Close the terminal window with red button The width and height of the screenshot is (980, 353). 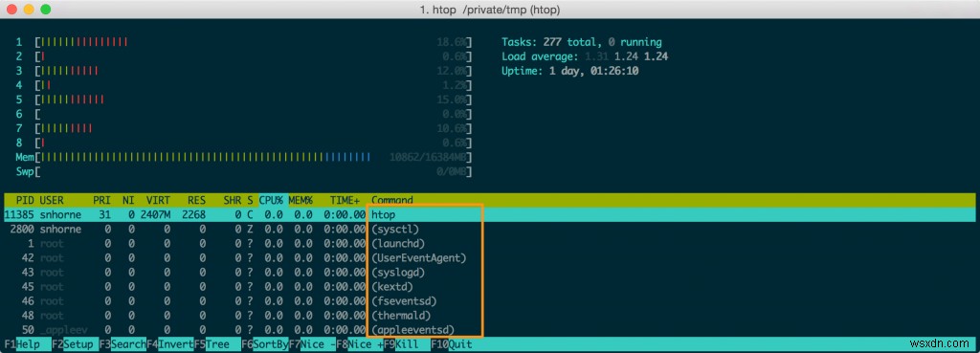[11, 10]
